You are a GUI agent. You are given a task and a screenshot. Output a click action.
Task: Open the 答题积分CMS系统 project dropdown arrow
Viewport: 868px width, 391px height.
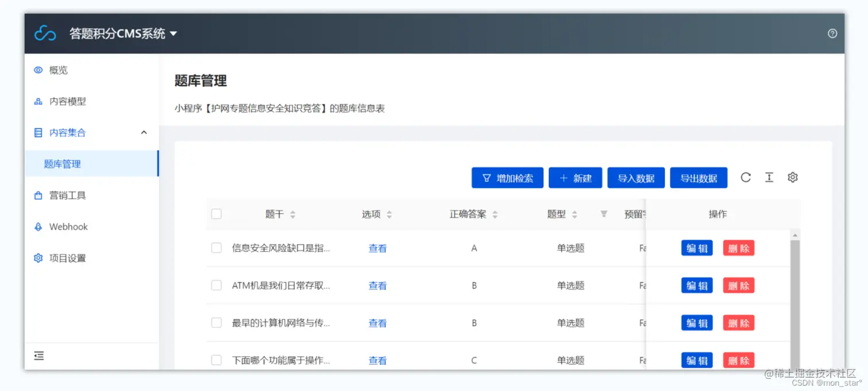pos(173,34)
